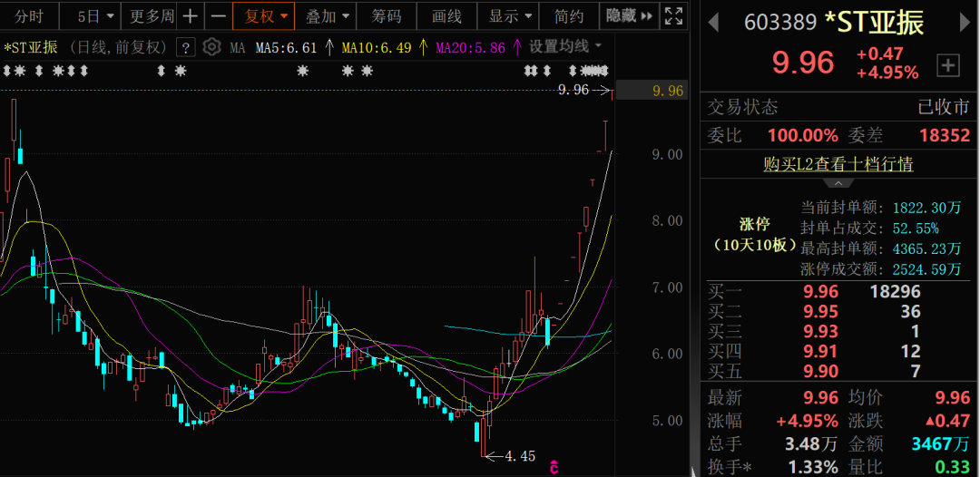Click the minus zoom-out button in toolbar
This screenshot has height=477, width=980.
coord(218,16)
